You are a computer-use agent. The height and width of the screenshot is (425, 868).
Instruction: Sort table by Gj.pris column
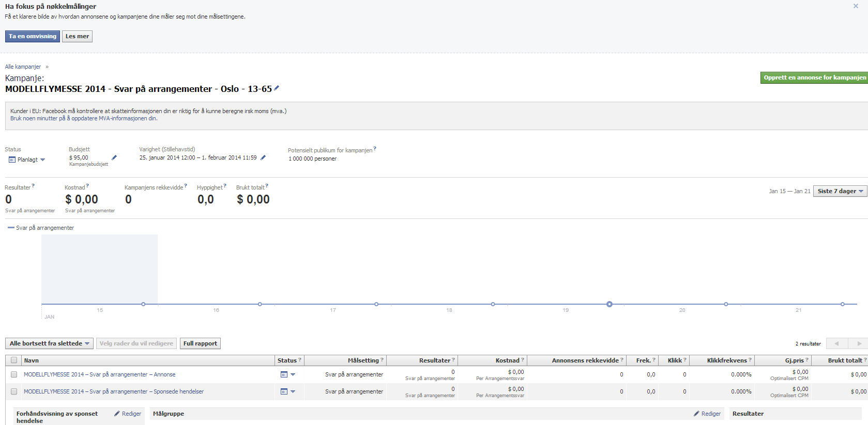point(795,360)
